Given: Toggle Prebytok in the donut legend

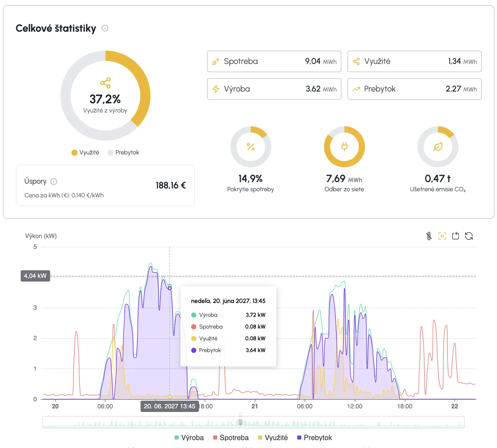Looking at the screenshot, I should pos(123,152).
